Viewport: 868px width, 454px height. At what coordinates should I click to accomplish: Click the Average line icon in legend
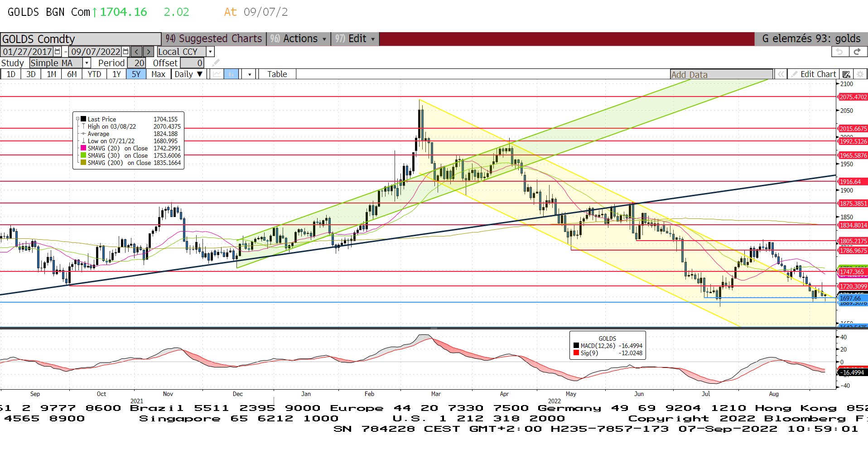(x=83, y=134)
